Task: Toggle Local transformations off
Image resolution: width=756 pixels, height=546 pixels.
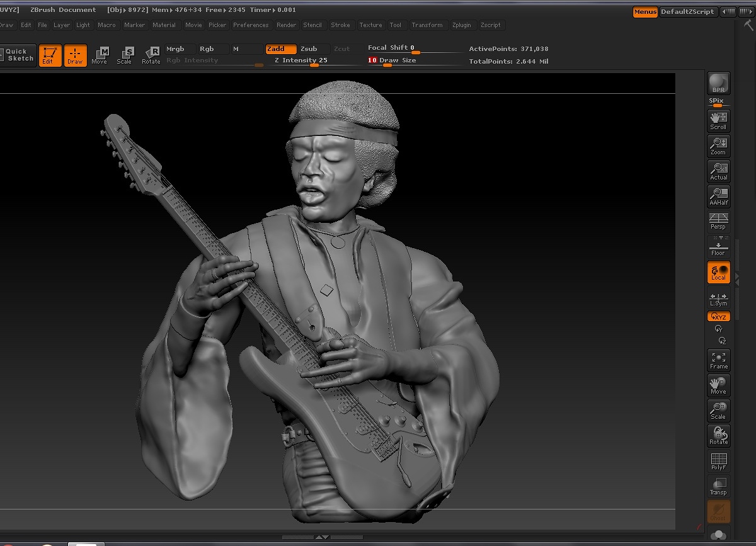Action: pos(718,272)
